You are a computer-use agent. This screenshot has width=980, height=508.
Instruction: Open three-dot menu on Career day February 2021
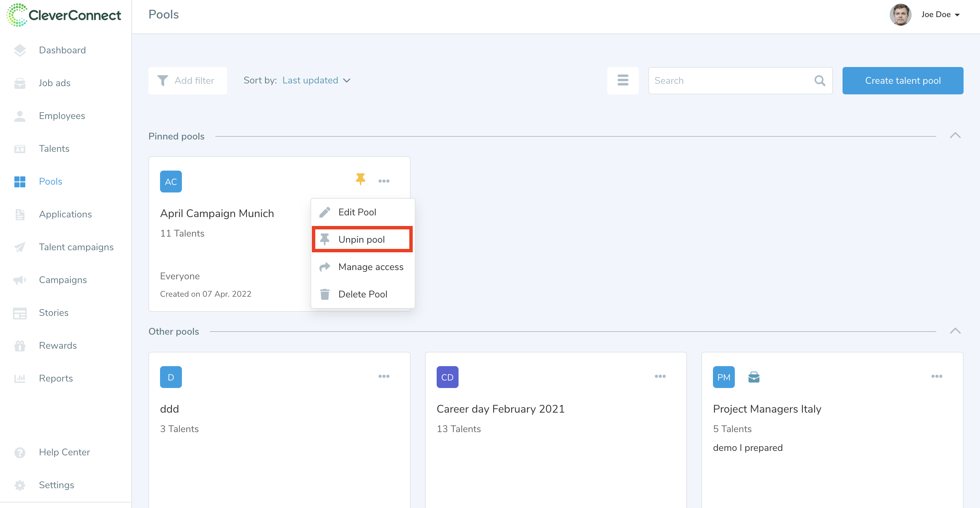(660, 376)
